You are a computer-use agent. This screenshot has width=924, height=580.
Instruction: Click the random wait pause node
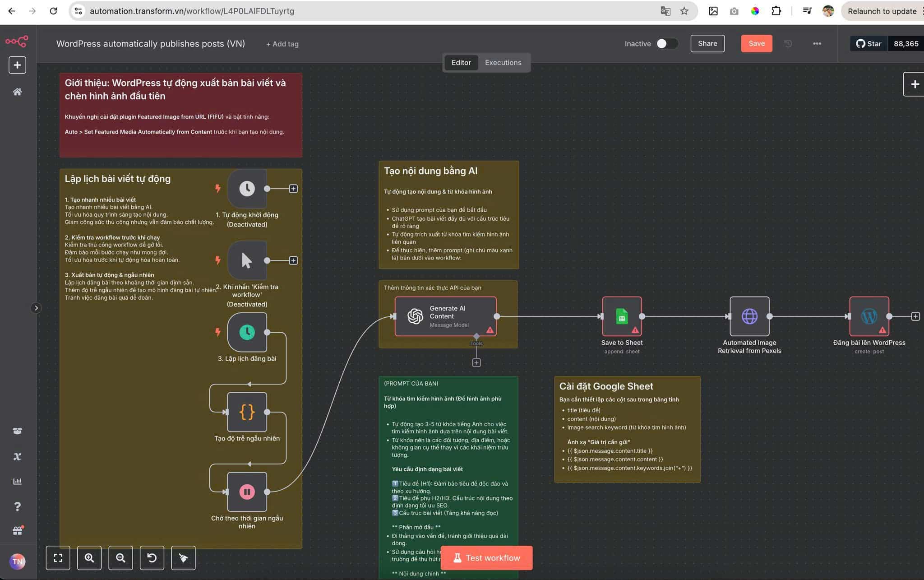pyautogui.click(x=247, y=492)
